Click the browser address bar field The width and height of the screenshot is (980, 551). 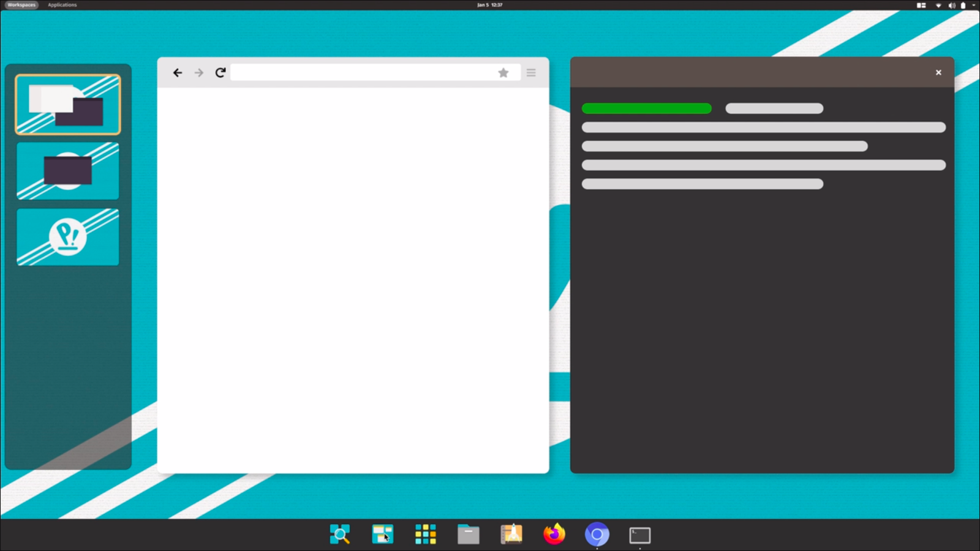[x=361, y=73]
